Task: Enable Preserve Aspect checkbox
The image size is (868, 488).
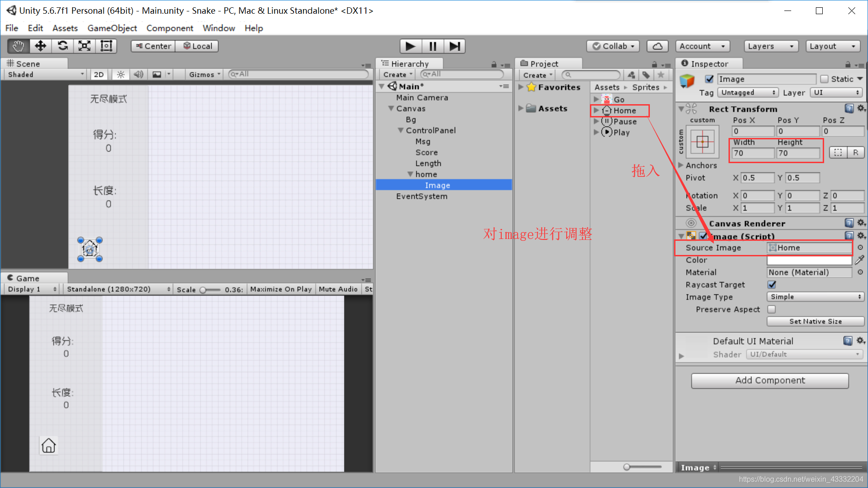Action: (x=772, y=309)
